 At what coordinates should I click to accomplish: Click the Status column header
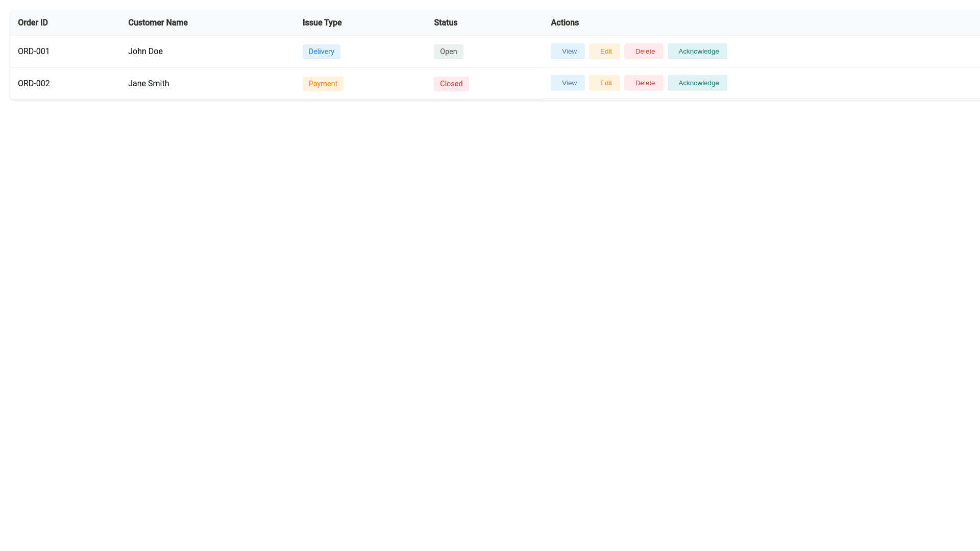[x=446, y=22]
